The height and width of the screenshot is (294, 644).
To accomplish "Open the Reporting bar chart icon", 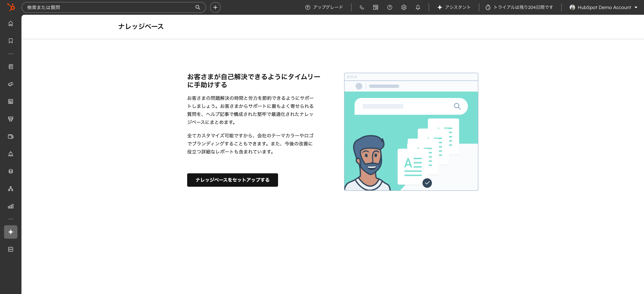I will (x=11, y=206).
